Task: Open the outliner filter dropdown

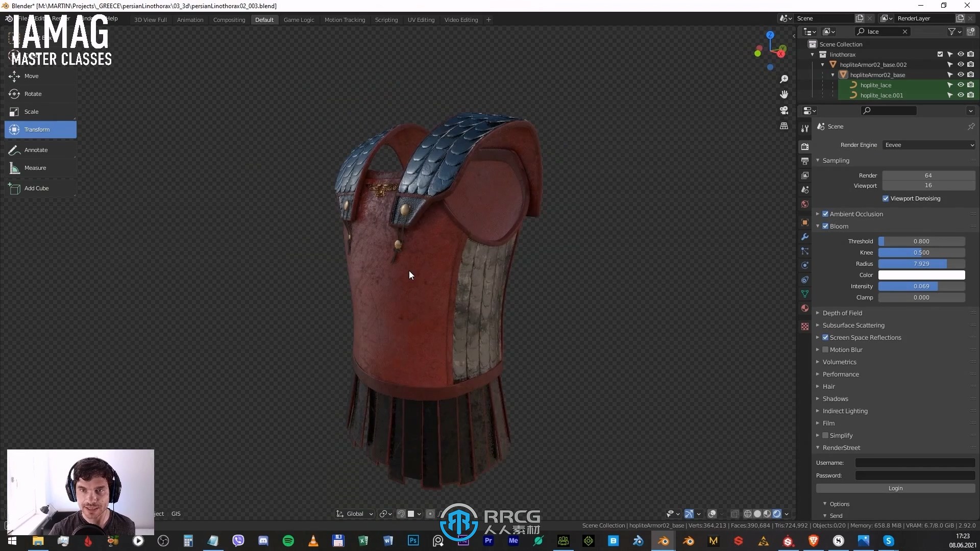Action: [954, 32]
